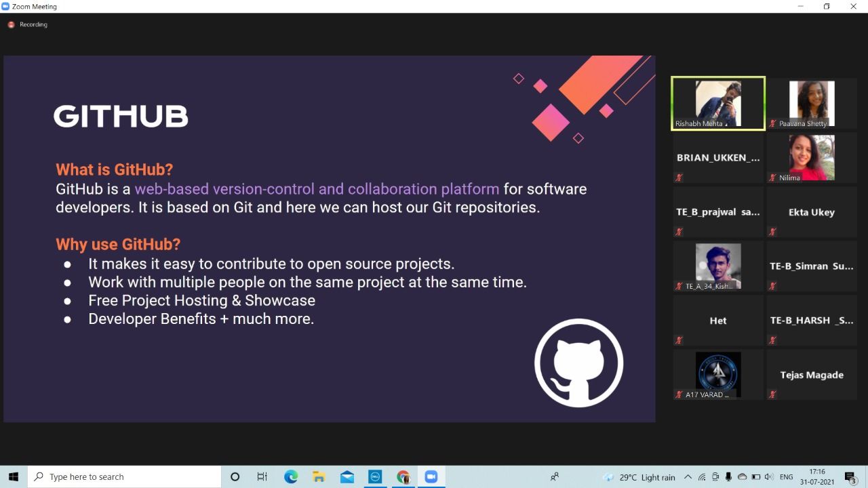Viewport: 868px width, 488px height.
Task: Click the Wi-Fi network tray icon
Action: [x=702, y=477]
